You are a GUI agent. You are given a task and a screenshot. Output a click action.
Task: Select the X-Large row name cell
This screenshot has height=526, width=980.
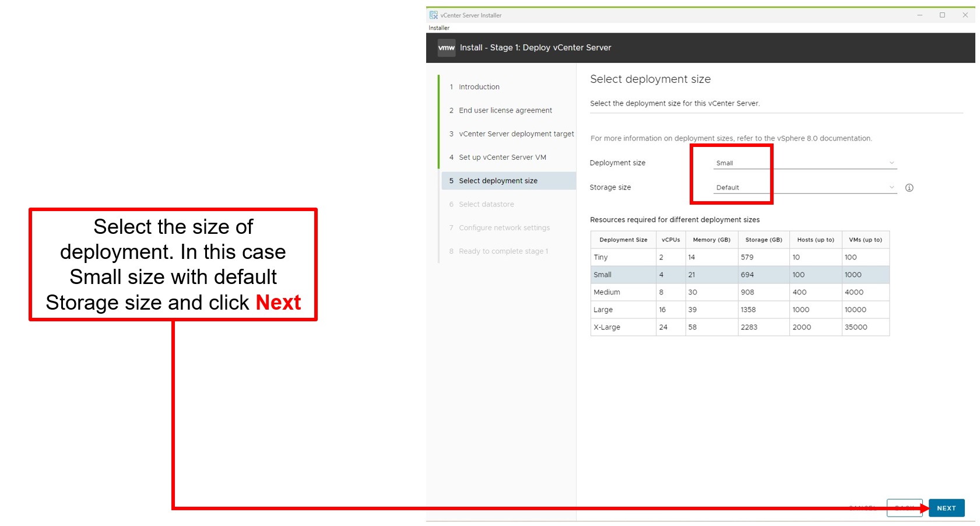pos(623,327)
